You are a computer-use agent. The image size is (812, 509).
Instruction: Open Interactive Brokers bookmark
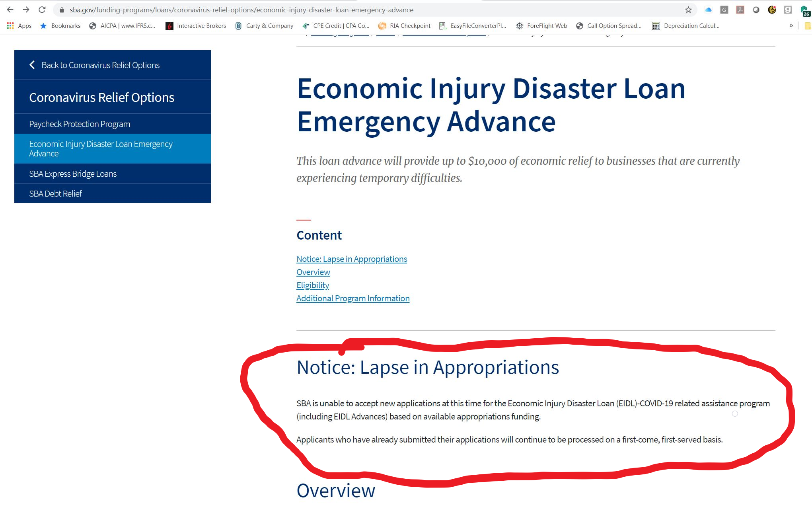pyautogui.click(x=196, y=26)
